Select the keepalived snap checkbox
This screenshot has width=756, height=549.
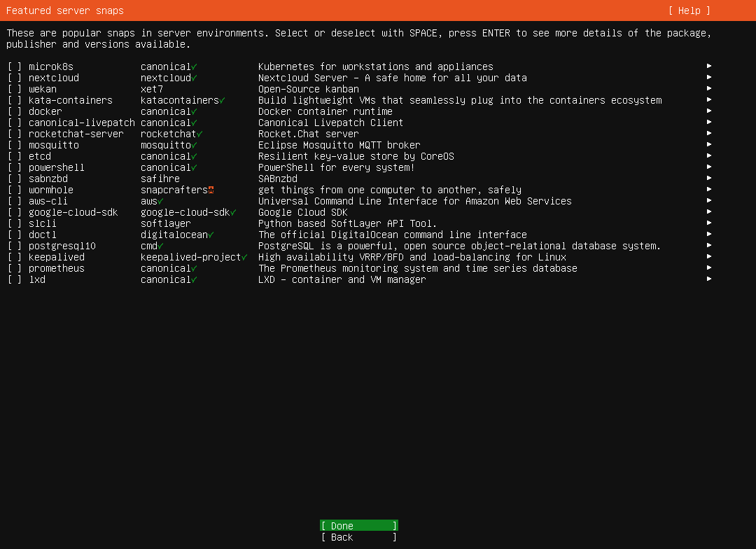pyautogui.click(x=15, y=257)
